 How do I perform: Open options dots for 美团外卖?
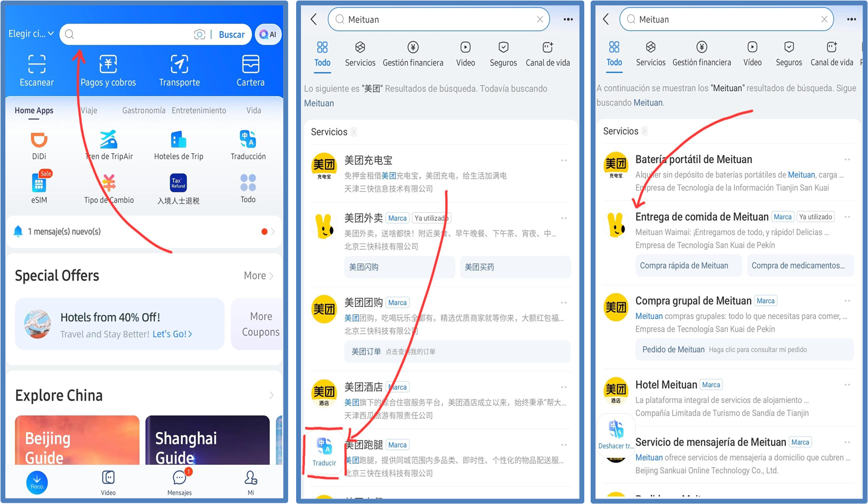click(564, 218)
